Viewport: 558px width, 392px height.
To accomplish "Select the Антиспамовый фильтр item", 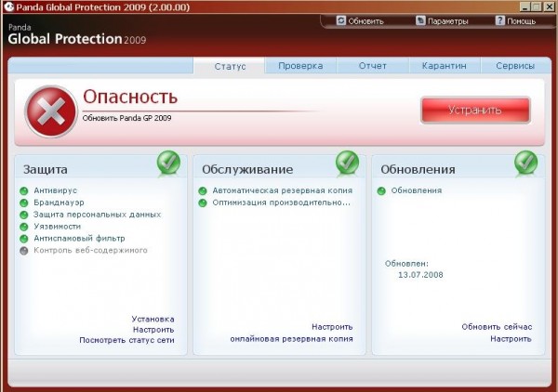I will tap(79, 238).
